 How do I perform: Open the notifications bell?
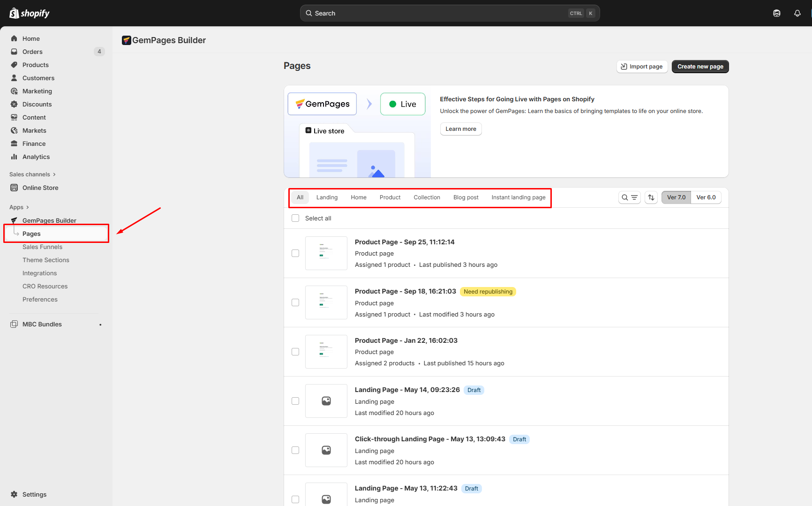point(797,13)
